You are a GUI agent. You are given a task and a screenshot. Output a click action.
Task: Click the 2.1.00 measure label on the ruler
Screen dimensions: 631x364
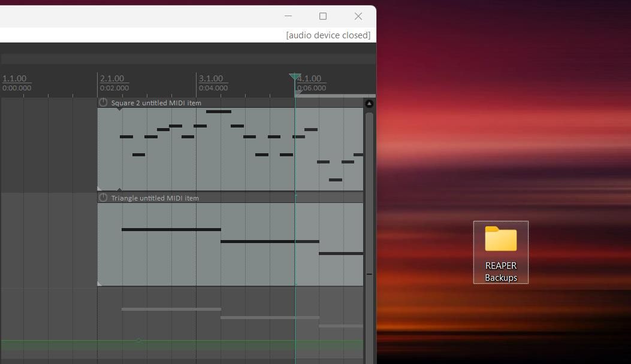coord(113,78)
